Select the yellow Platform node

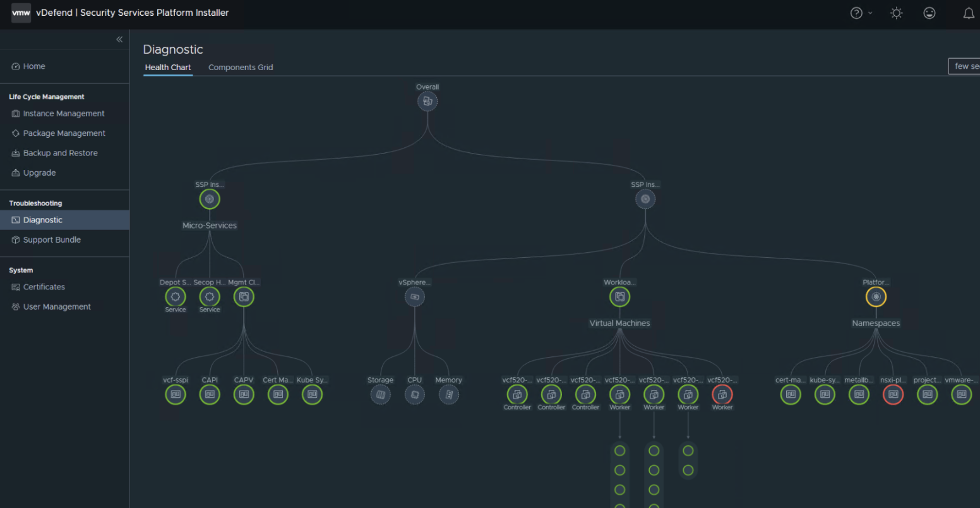(876, 297)
